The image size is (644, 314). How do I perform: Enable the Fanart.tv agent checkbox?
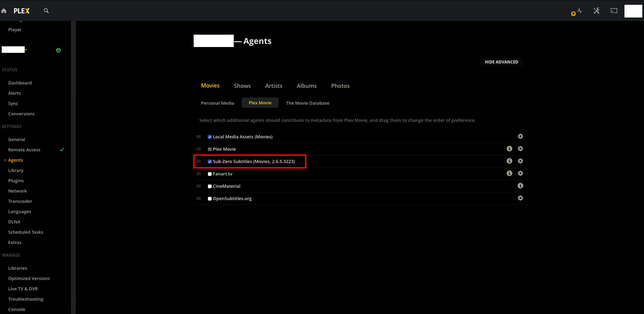(x=209, y=174)
